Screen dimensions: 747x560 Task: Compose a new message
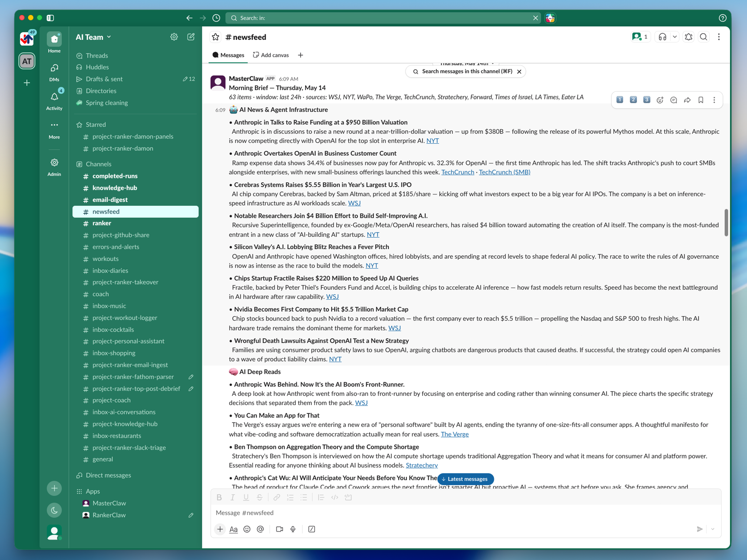tap(191, 37)
